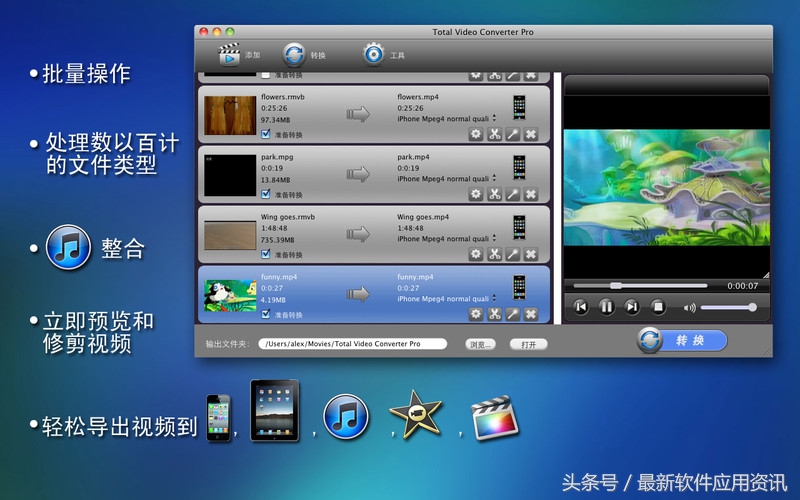
Task: Click iPhone device icon in flowers.mp4 row
Action: [x=519, y=107]
